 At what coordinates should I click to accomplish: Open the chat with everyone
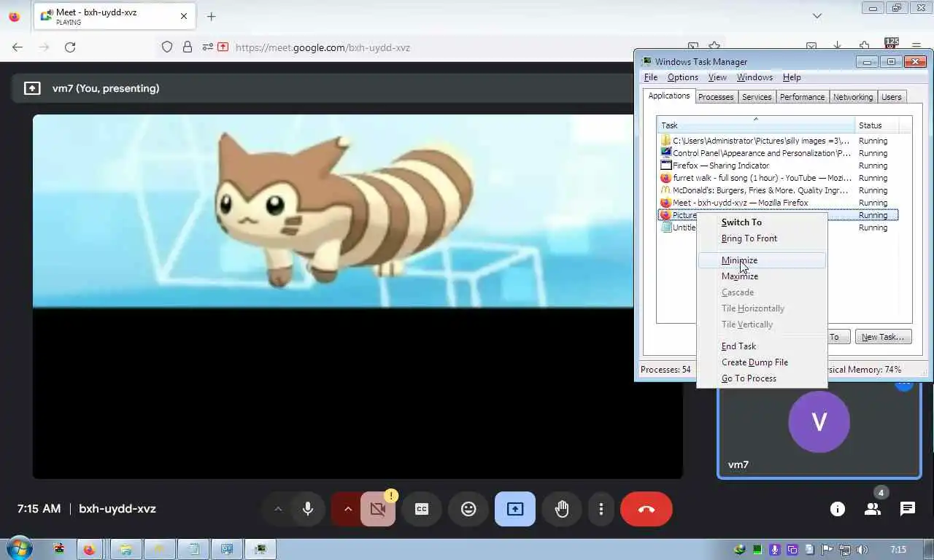(x=908, y=509)
